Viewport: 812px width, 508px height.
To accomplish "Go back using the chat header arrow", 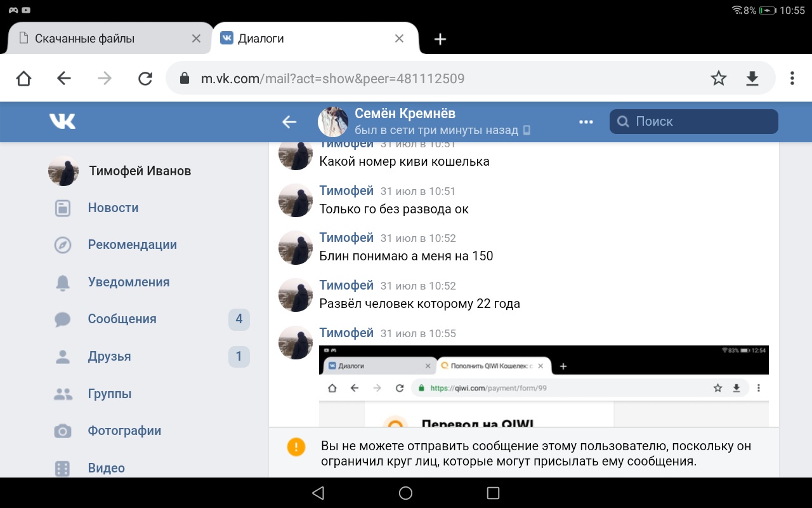I will tap(289, 122).
